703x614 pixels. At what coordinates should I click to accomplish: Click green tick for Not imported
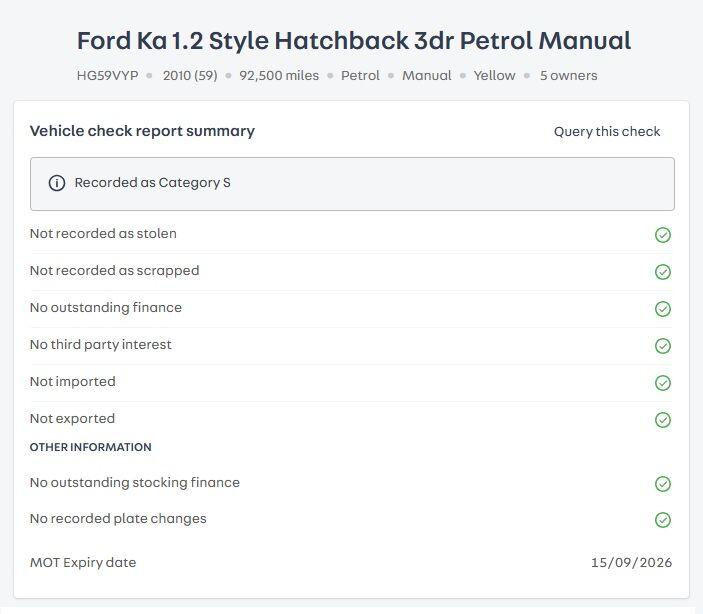coord(663,383)
